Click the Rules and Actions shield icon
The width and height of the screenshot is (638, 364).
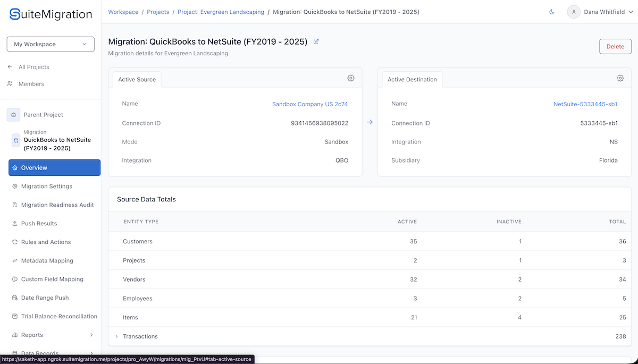15,242
